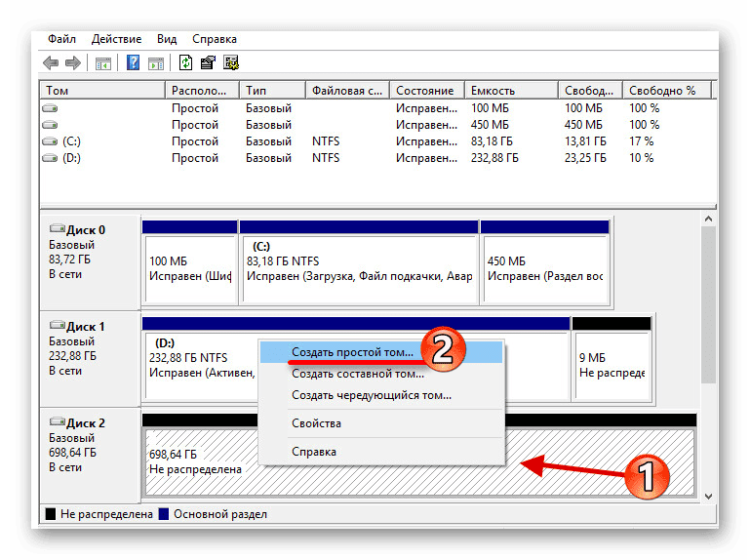Open the Файл menu
The height and width of the screenshot is (560, 750).
(61, 39)
